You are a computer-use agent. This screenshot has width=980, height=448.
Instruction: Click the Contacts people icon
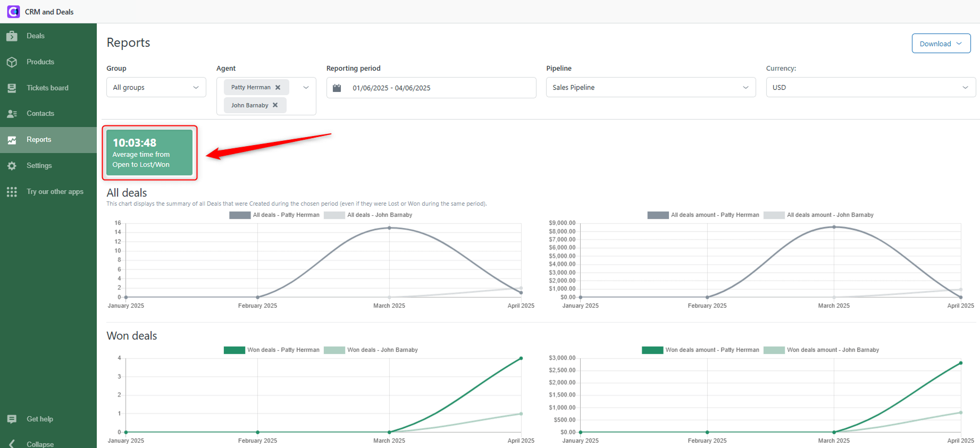12,114
